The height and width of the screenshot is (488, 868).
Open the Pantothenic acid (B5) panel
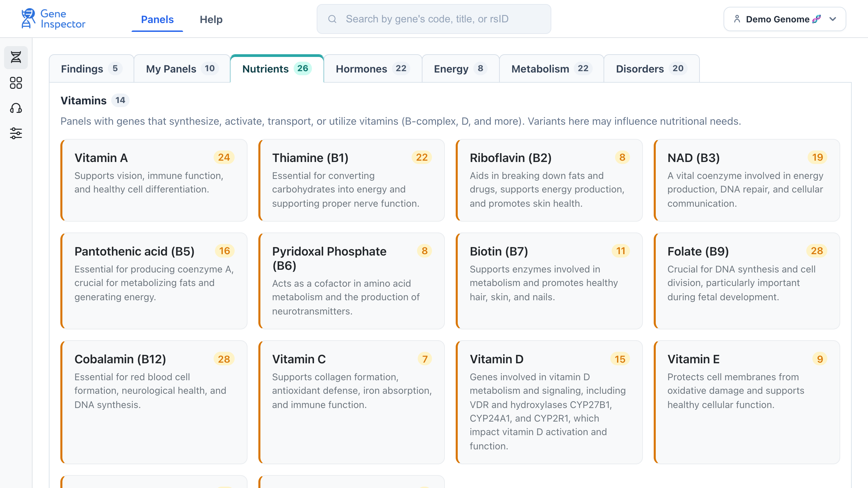tap(154, 281)
